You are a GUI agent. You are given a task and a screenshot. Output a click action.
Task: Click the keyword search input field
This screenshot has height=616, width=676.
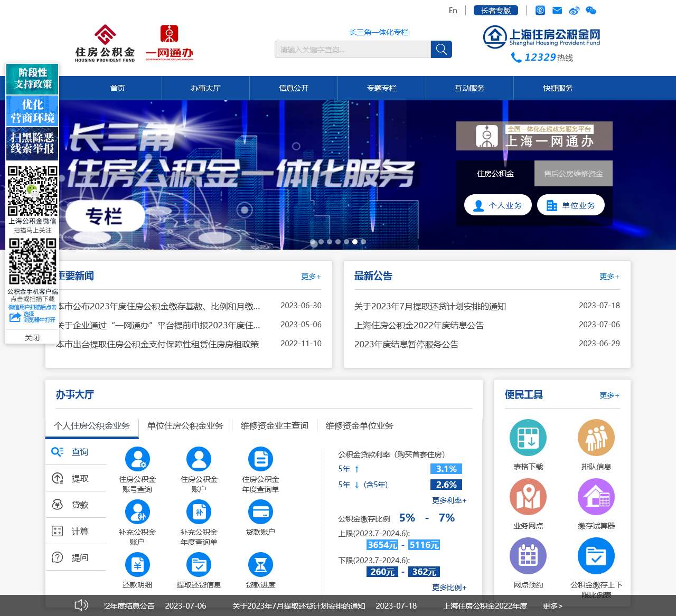coord(352,49)
